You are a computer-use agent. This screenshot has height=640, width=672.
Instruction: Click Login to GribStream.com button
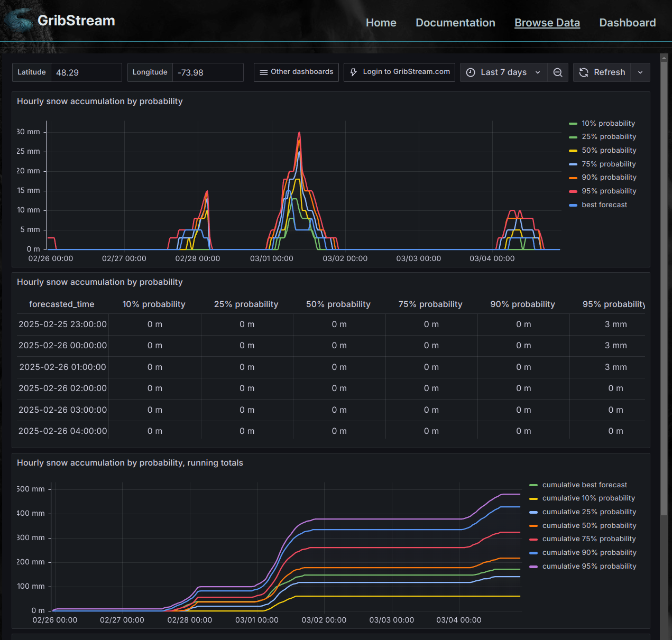coord(406,72)
